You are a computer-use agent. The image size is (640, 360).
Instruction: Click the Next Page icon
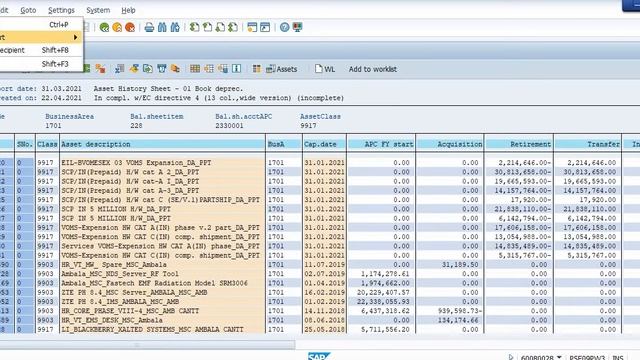click(220, 27)
